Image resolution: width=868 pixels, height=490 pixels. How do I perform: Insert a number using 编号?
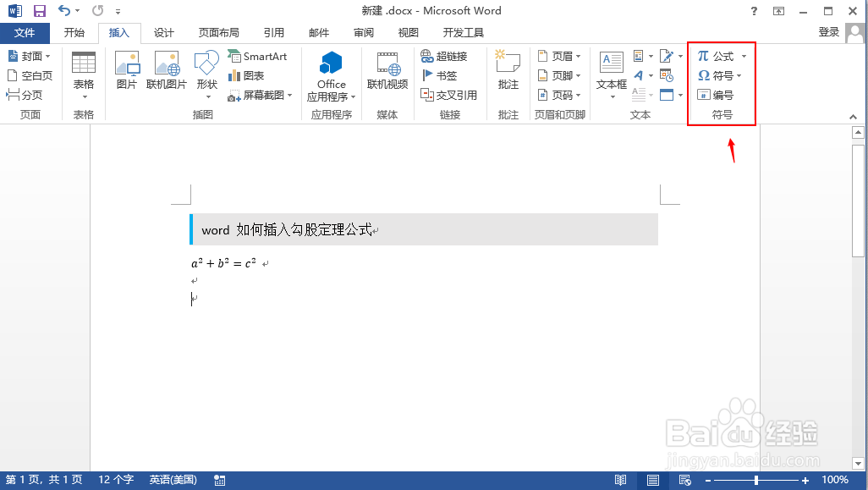tap(715, 95)
